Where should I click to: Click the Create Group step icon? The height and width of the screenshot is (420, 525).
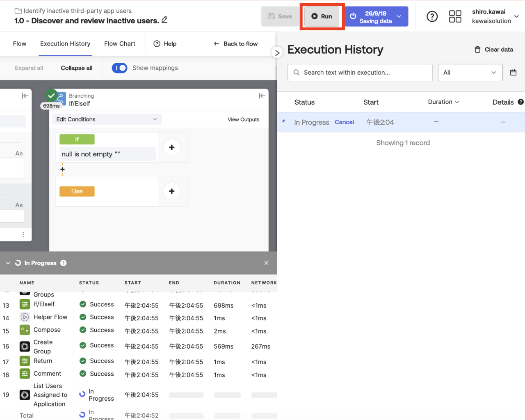pos(25,347)
